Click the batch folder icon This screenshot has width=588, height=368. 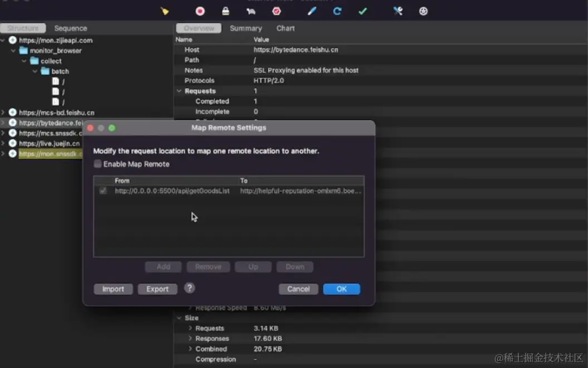click(x=45, y=71)
